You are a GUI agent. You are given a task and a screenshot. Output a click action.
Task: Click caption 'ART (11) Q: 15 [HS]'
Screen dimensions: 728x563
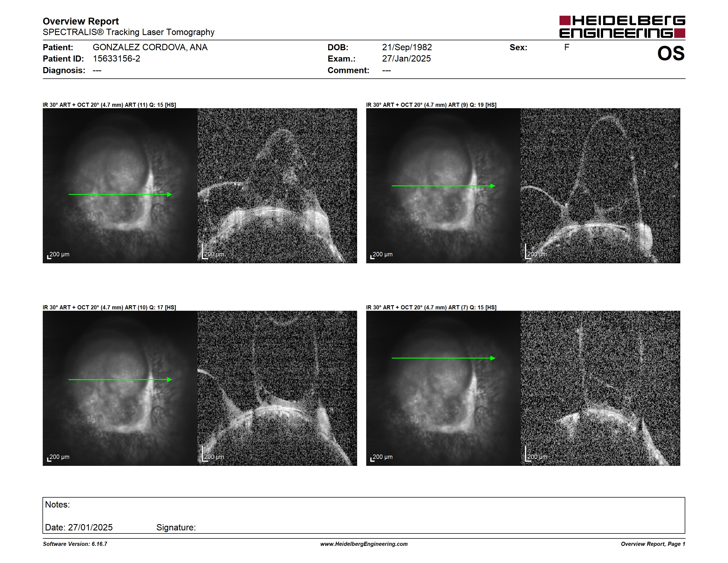(150, 105)
